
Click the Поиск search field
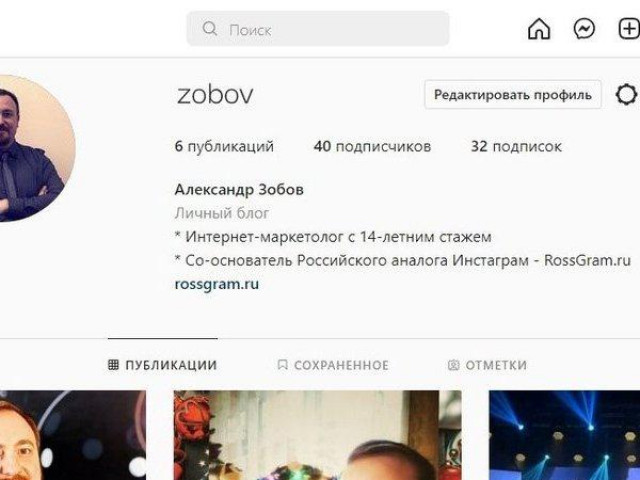[x=318, y=29]
